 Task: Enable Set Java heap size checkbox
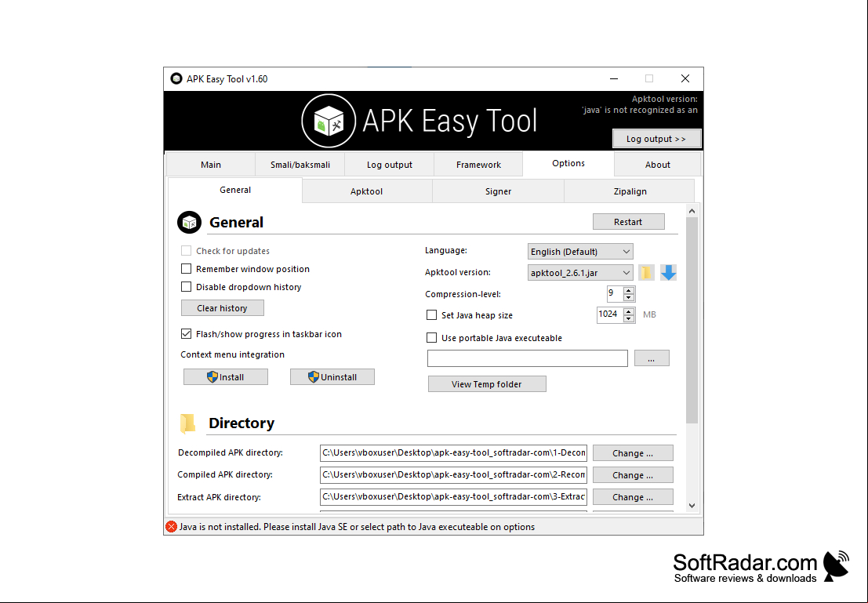(x=431, y=315)
